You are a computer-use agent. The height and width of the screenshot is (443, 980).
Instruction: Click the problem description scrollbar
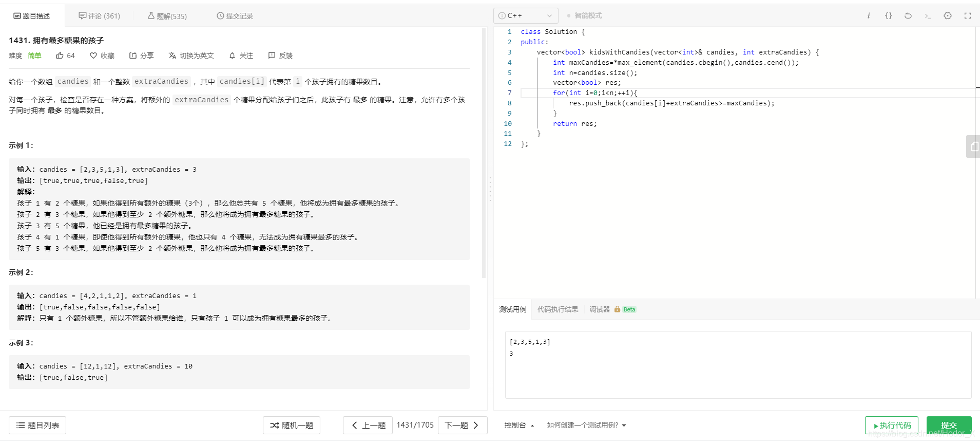pyautogui.click(x=484, y=153)
